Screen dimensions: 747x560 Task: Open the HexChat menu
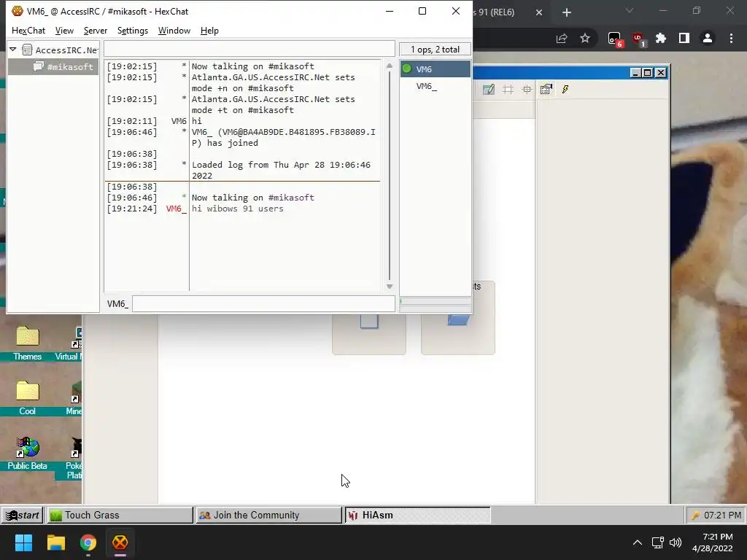coord(28,31)
